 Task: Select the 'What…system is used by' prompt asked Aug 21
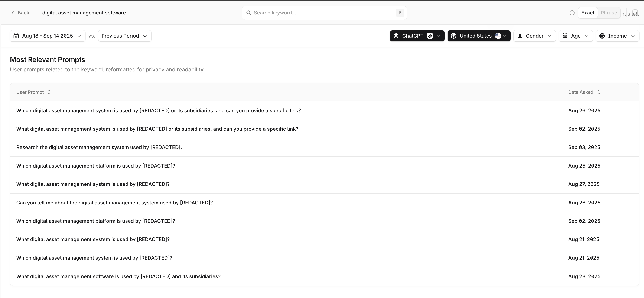324,240
